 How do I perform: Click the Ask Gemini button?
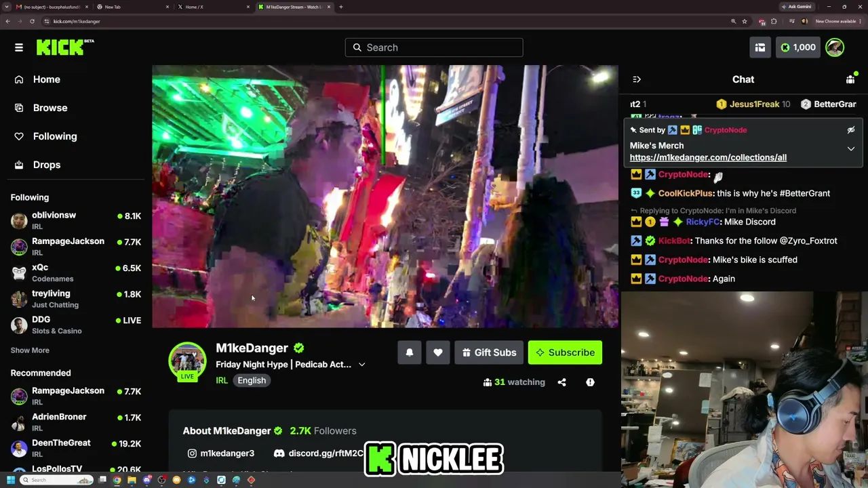click(797, 7)
